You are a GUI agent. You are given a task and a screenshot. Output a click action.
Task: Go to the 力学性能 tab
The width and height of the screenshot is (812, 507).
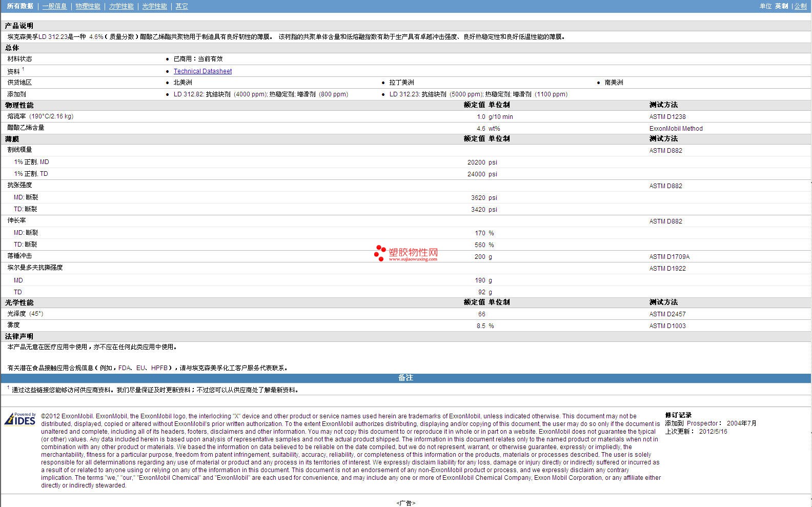pyautogui.click(x=121, y=6)
